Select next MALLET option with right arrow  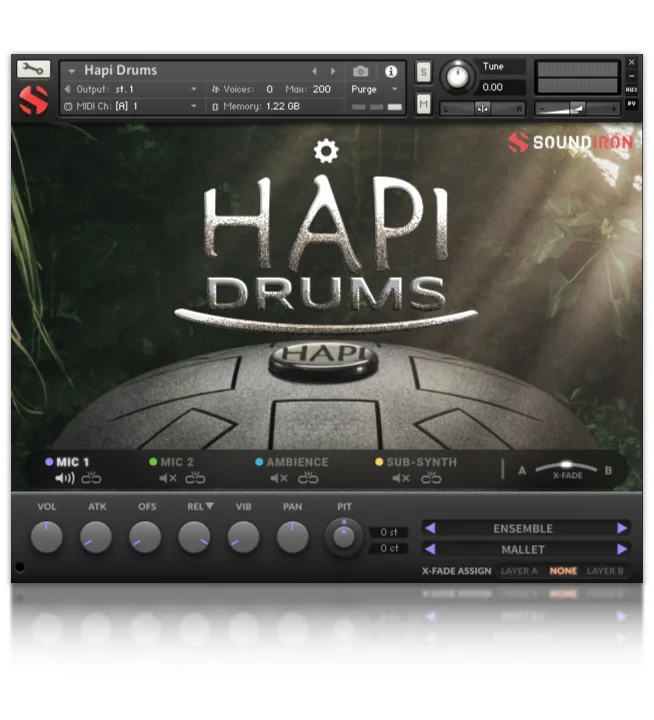(x=622, y=549)
